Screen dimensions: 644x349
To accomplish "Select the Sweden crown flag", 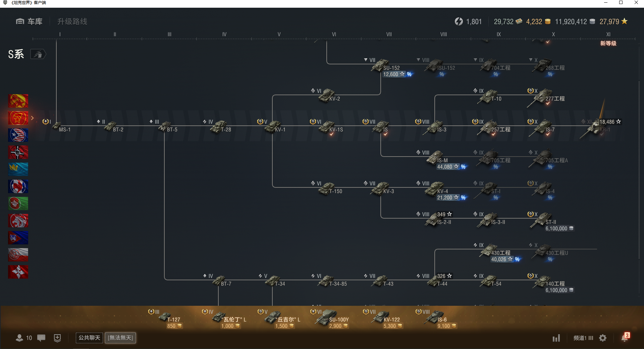I will 18,169.
